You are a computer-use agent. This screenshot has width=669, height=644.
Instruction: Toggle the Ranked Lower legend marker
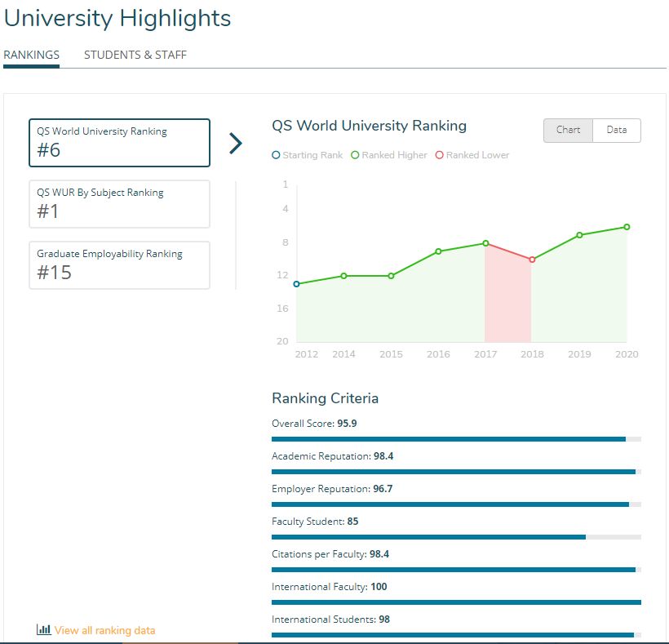pyautogui.click(x=439, y=155)
